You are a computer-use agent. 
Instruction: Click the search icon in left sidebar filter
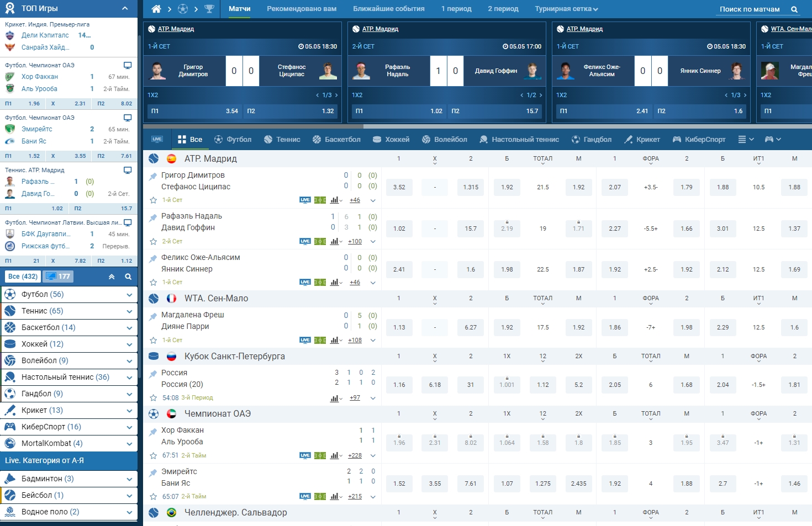[128, 277]
